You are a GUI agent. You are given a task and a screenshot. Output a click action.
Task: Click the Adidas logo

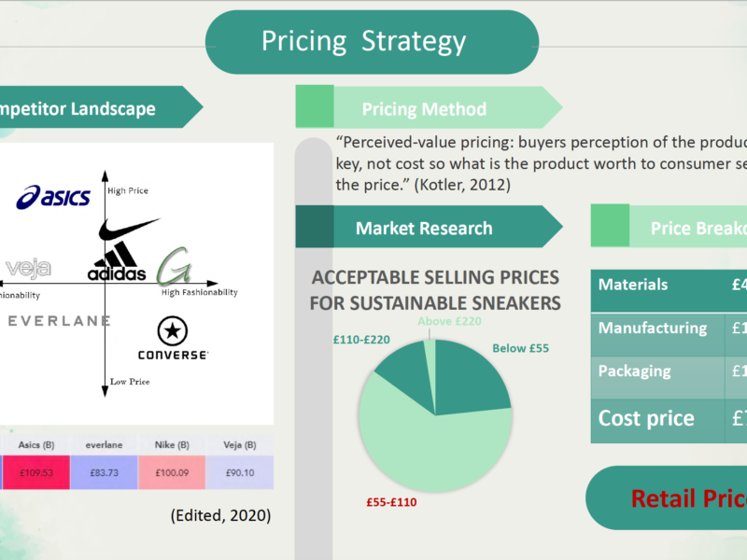coord(117,261)
